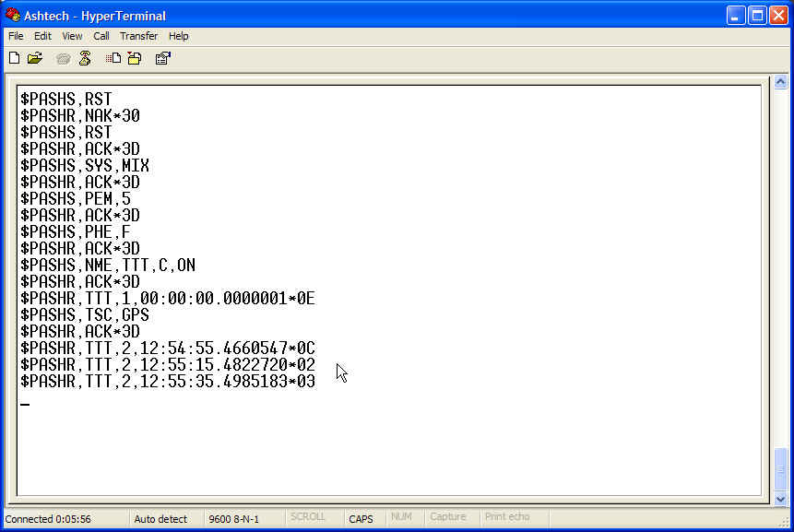This screenshot has width=794, height=532.
Task: Click the New connection toolbar icon
Action: (x=14, y=58)
